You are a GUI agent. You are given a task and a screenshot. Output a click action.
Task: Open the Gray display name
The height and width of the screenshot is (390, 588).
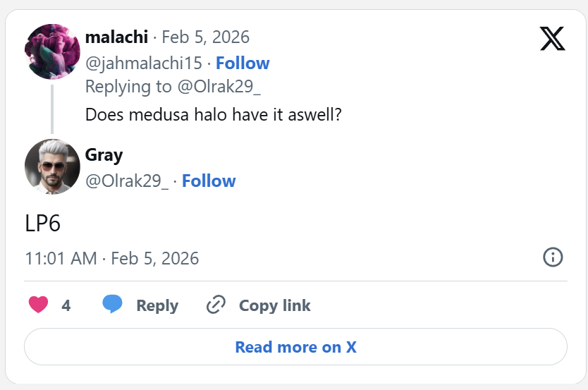click(x=104, y=155)
